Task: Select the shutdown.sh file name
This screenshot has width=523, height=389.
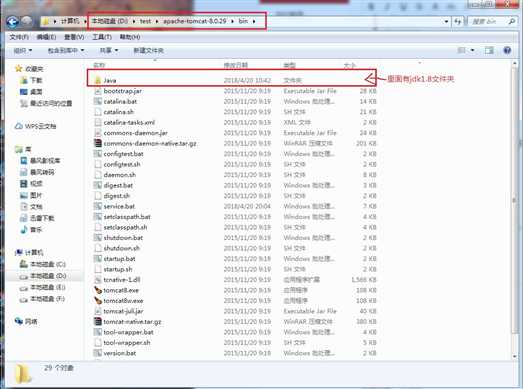Action: click(121, 248)
